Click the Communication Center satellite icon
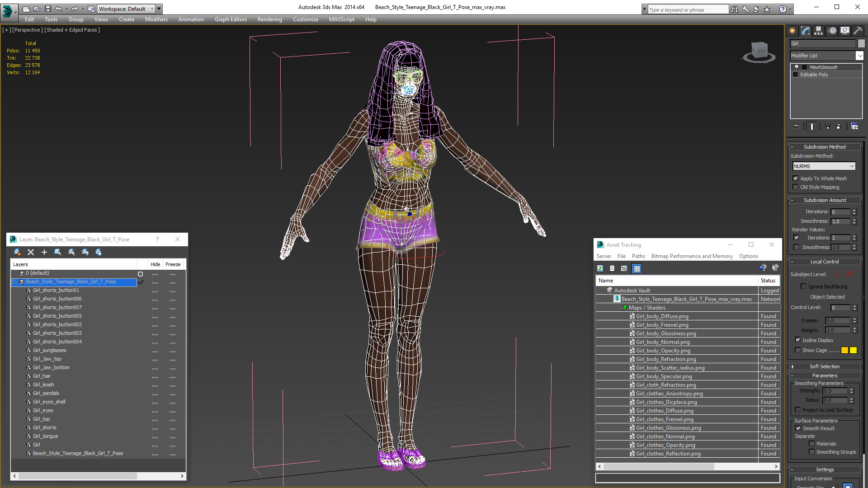 pyautogui.click(x=756, y=9)
